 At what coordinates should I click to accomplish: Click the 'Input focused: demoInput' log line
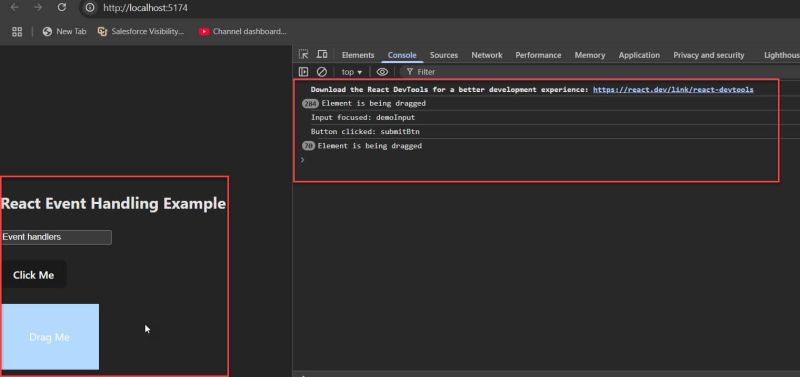[x=363, y=117]
